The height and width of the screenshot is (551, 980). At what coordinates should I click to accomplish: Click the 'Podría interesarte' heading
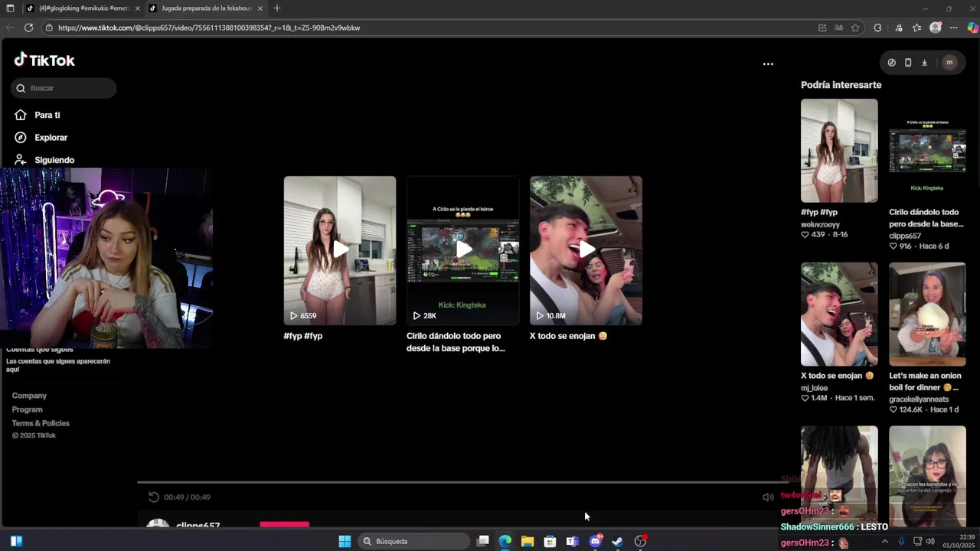point(841,85)
